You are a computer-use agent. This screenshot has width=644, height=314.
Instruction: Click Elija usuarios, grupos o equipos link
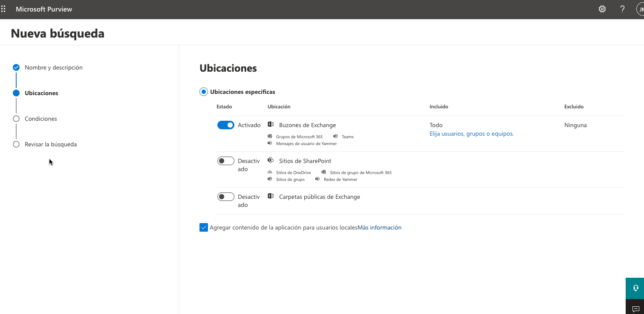point(471,134)
